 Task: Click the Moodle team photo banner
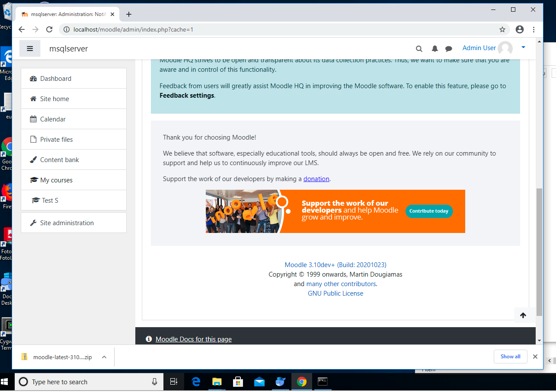pos(243,211)
